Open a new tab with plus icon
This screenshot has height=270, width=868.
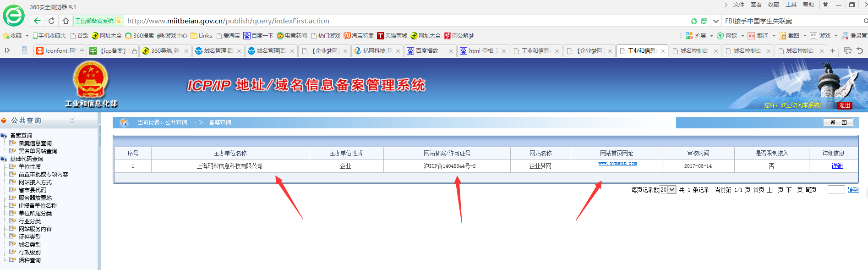coord(833,51)
